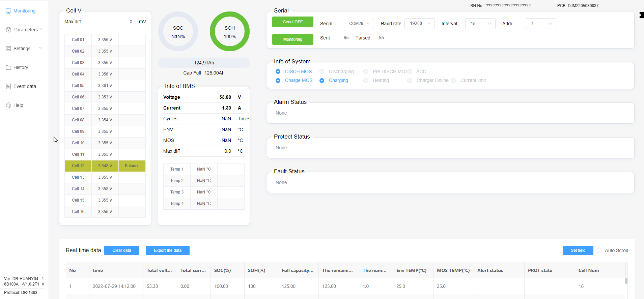Expand the Parameters menu chevron
The width and height of the screenshot is (644, 299).
[40, 29]
